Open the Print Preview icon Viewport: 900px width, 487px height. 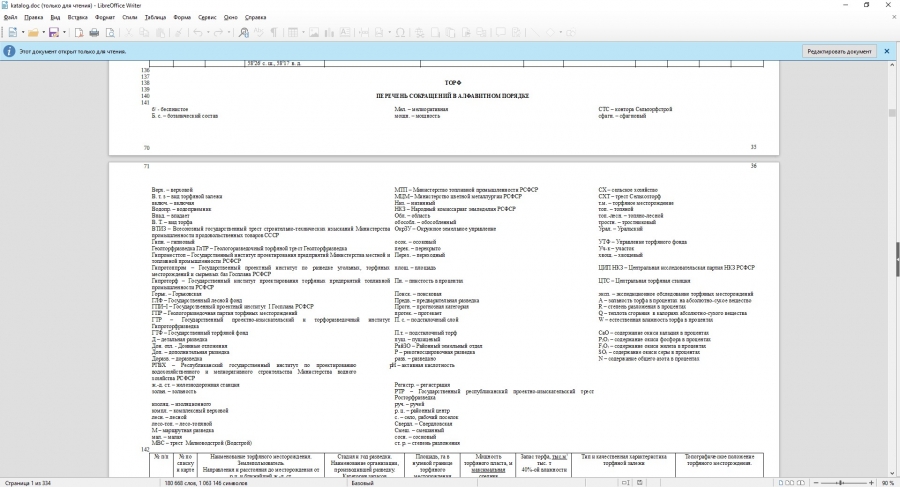tap(110, 33)
